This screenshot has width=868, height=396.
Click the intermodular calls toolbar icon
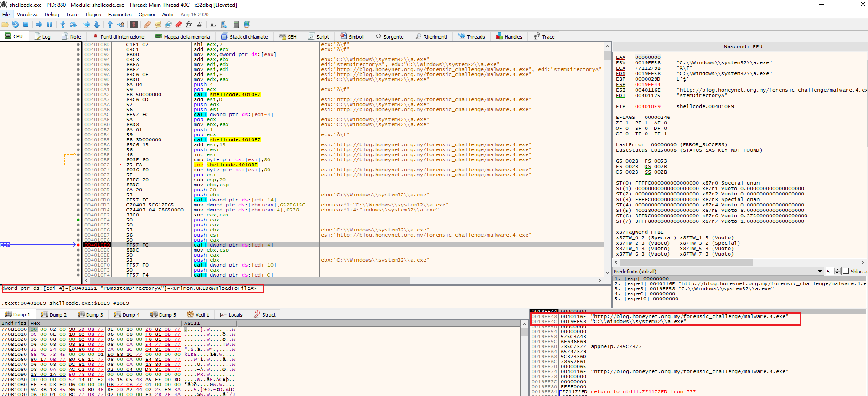click(x=223, y=25)
